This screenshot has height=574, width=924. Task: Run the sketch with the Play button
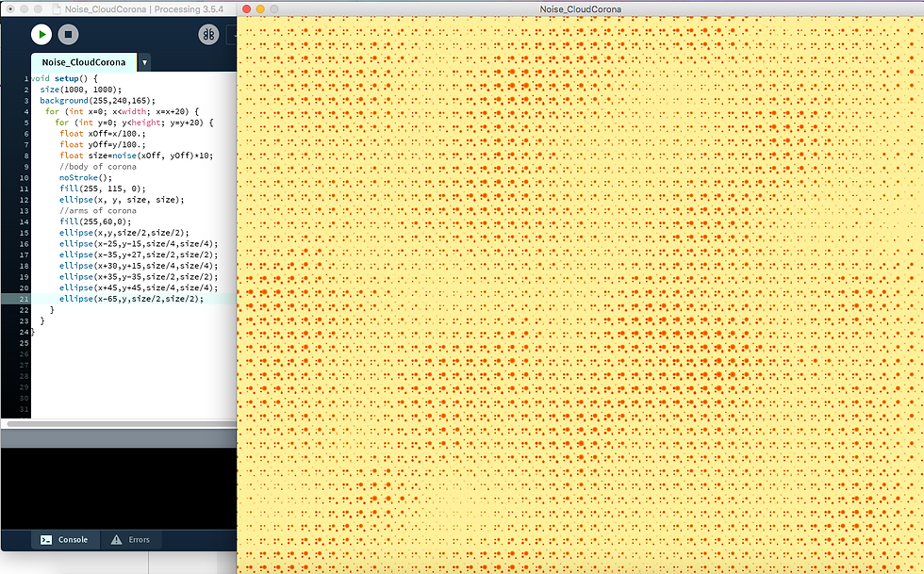coord(41,34)
